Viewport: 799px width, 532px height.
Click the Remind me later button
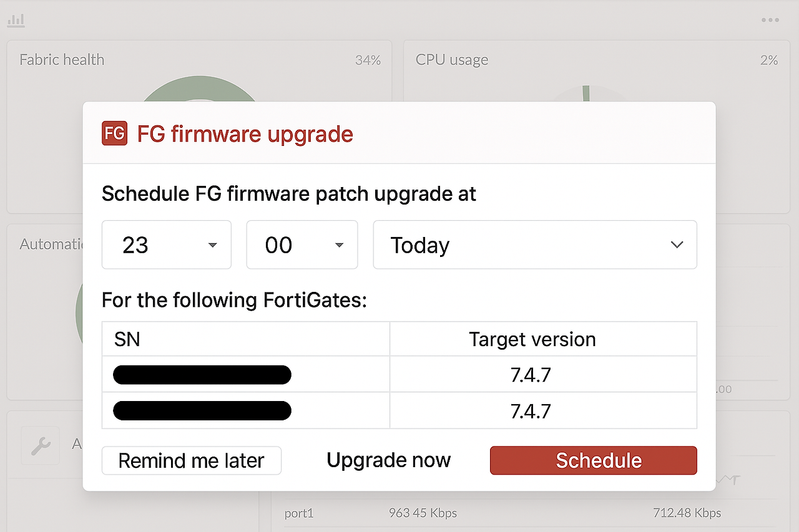coord(191,460)
